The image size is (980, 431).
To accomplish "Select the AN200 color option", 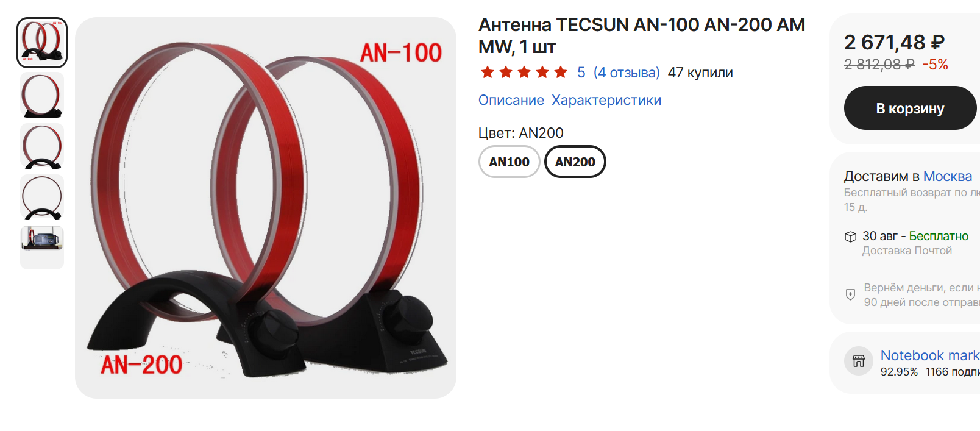I will point(575,162).
